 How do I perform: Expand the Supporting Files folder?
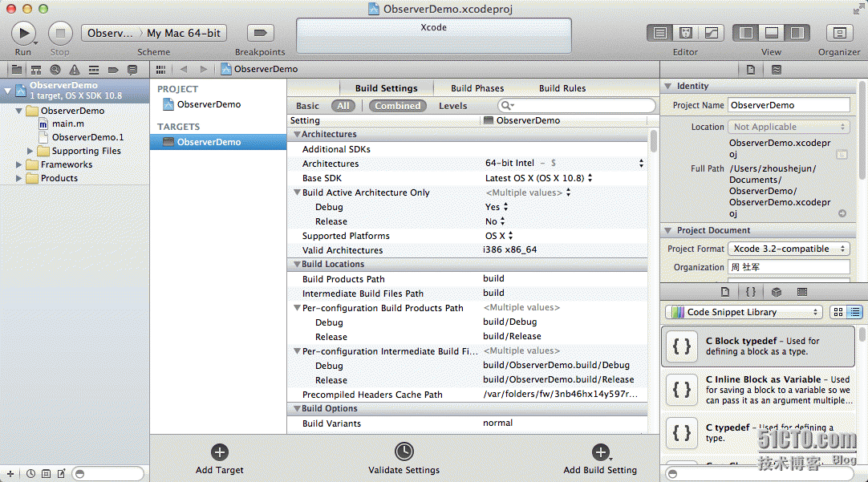[x=30, y=151]
